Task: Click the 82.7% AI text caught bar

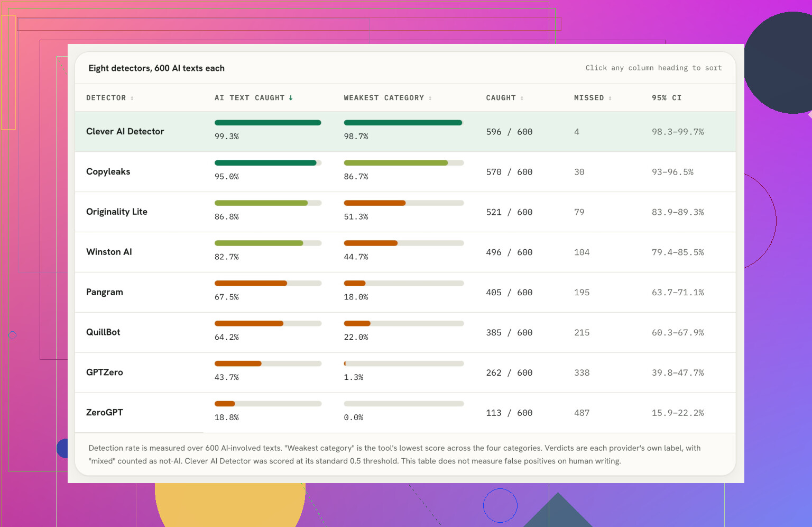Action: [x=268, y=243]
